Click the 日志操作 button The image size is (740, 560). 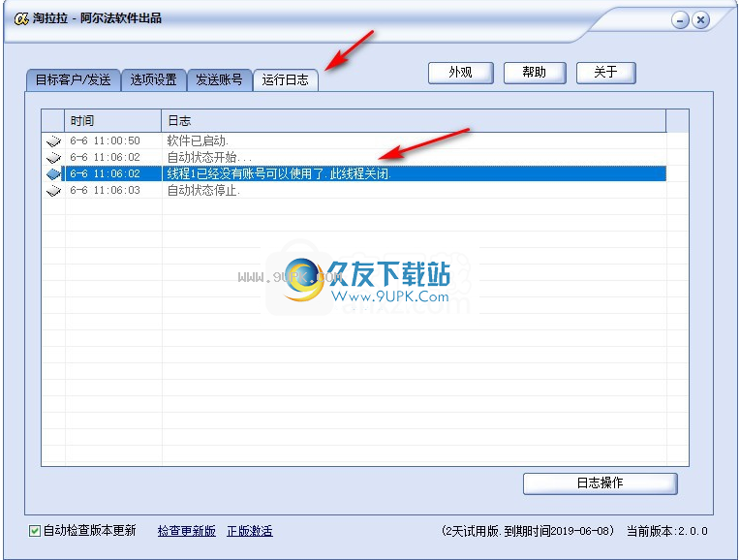click(x=600, y=483)
